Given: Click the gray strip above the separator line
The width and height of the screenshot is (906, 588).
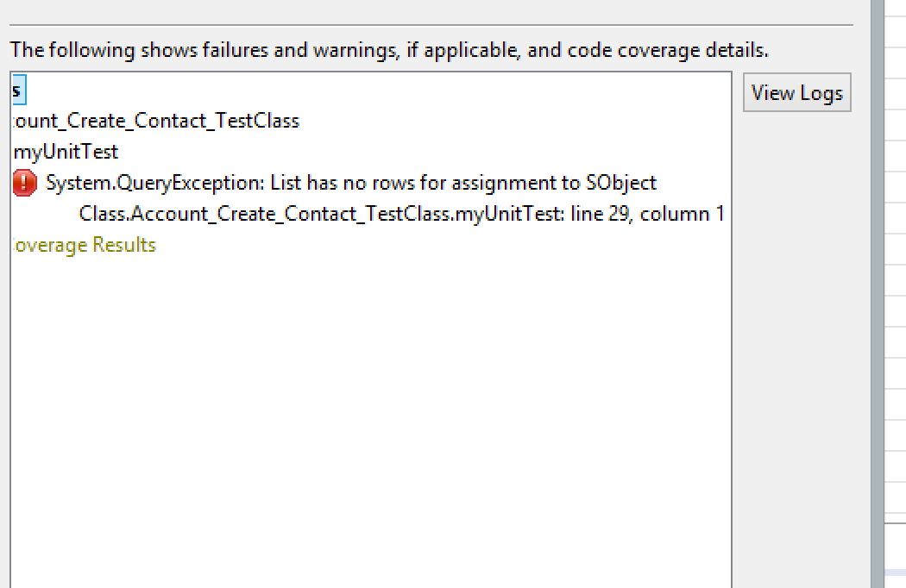Looking at the screenshot, I should pyautogui.click(x=431, y=12).
